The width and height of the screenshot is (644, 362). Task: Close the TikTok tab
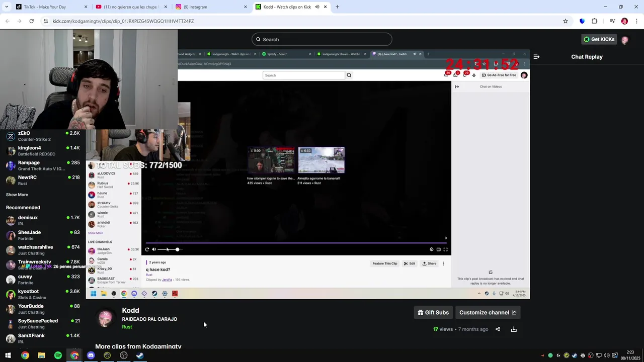(86, 7)
